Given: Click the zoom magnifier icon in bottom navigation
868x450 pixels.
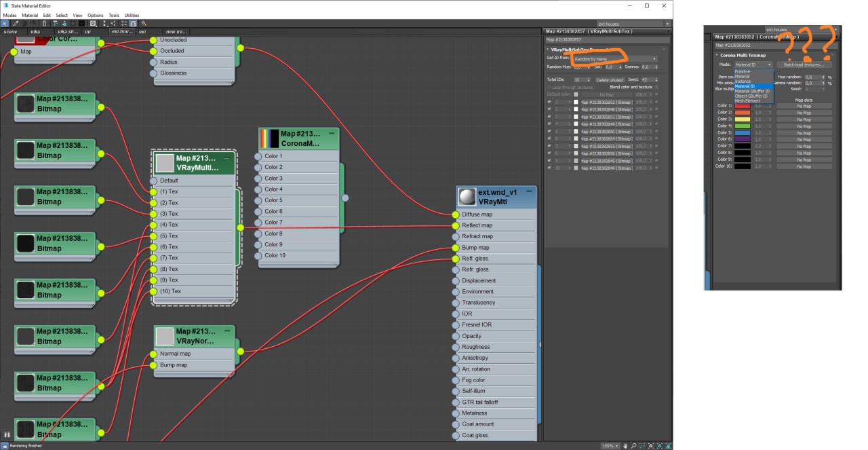Looking at the screenshot, I should point(634,446).
